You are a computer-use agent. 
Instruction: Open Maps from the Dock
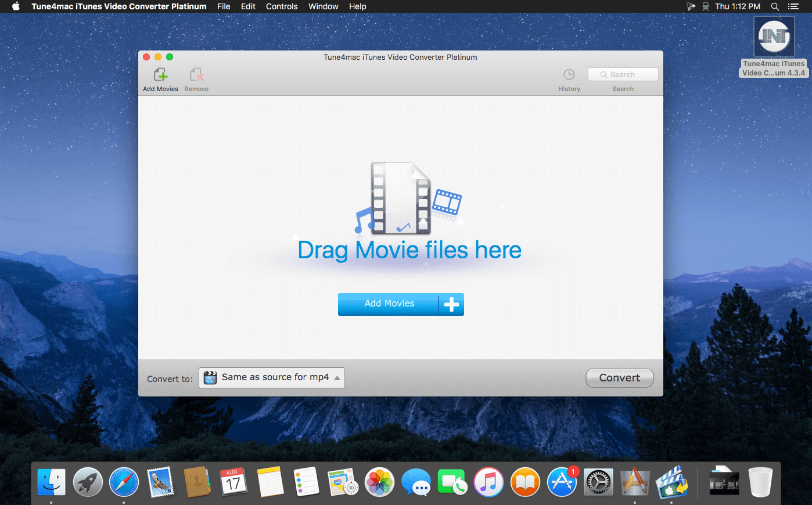click(x=343, y=482)
